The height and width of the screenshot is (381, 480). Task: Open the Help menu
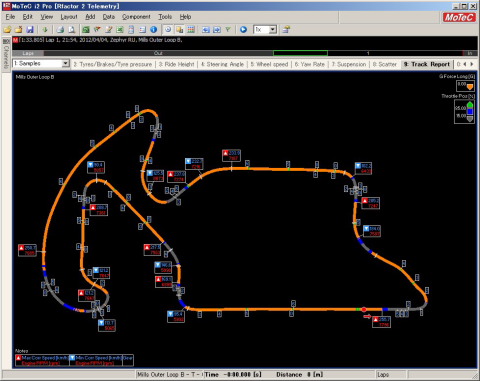(185, 17)
